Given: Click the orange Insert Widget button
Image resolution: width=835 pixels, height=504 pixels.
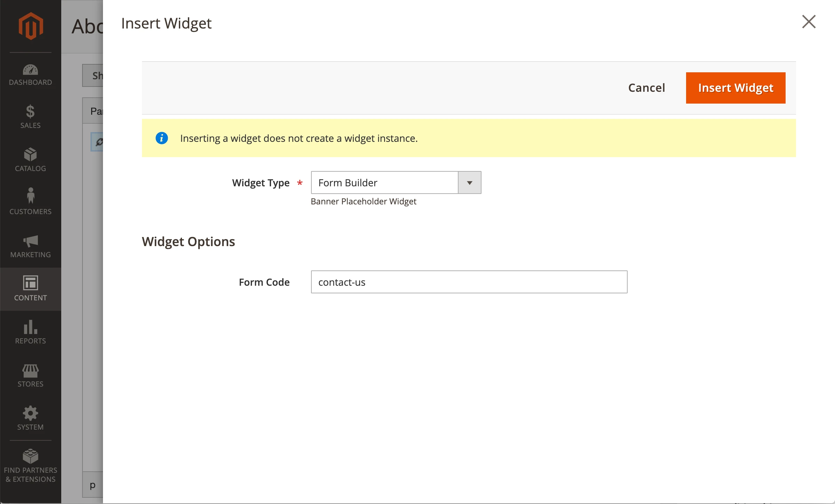Looking at the screenshot, I should click(735, 88).
